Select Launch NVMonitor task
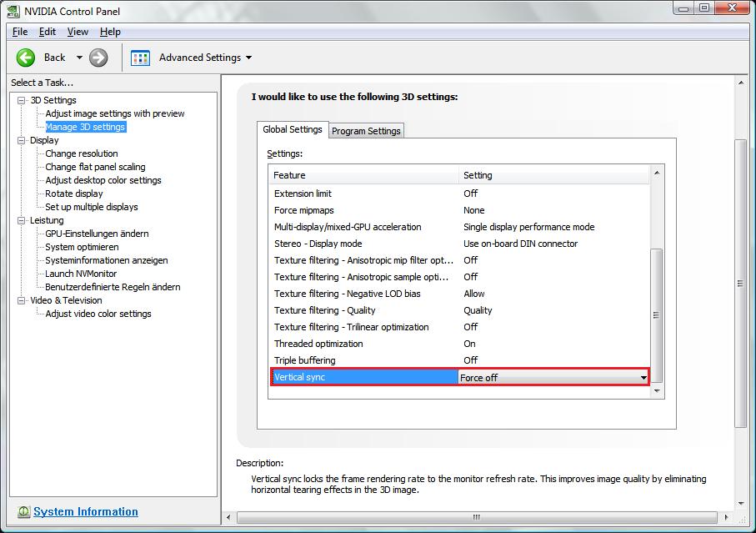This screenshot has width=756, height=533. [81, 274]
